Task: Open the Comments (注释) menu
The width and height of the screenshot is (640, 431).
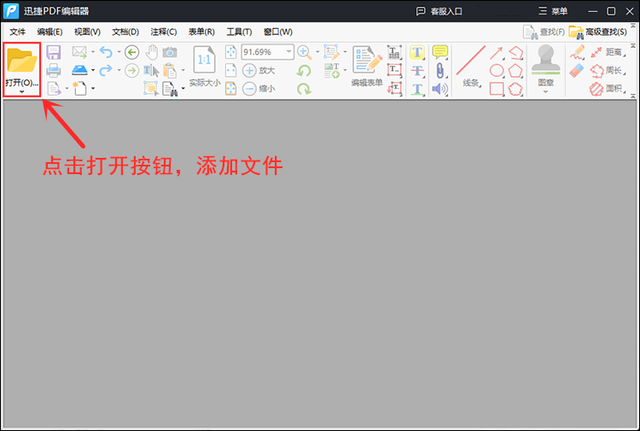Action: pyautogui.click(x=164, y=32)
